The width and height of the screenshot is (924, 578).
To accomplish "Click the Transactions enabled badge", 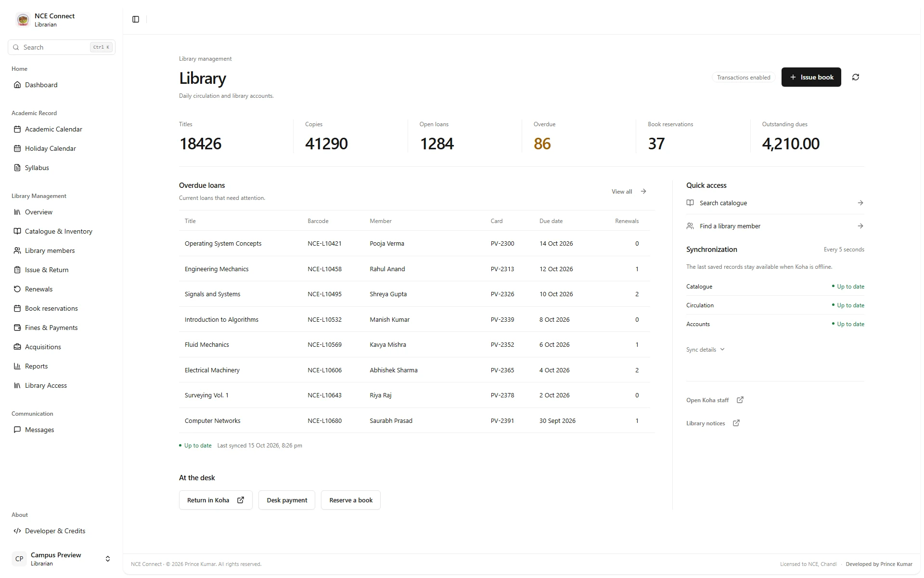I will click(744, 77).
